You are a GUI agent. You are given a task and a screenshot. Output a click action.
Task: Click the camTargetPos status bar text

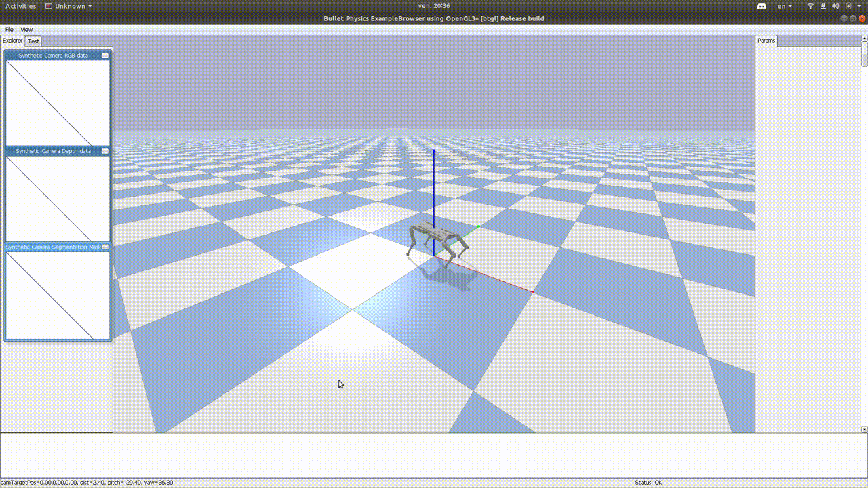point(87,483)
